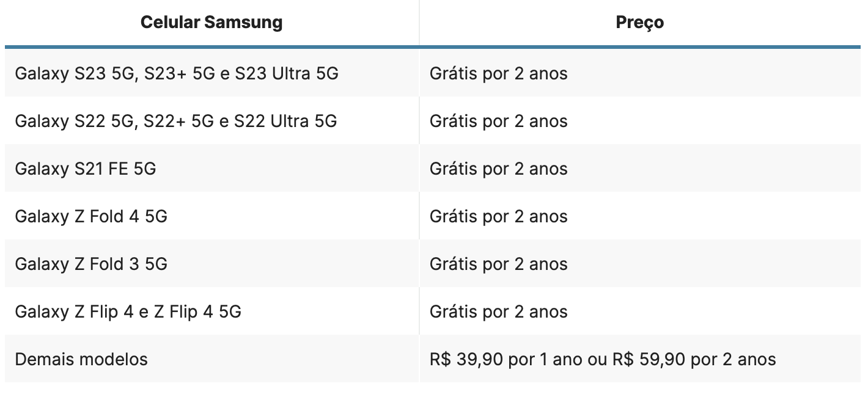The image size is (868, 397).
Task: Select the Galaxy Z Fold 3 5G cell
Action: (91, 264)
